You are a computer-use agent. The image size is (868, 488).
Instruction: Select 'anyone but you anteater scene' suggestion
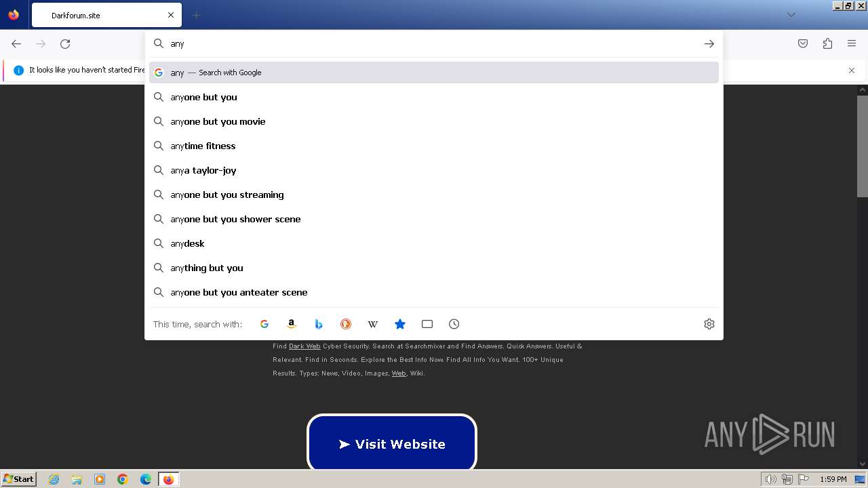coord(434,292)
